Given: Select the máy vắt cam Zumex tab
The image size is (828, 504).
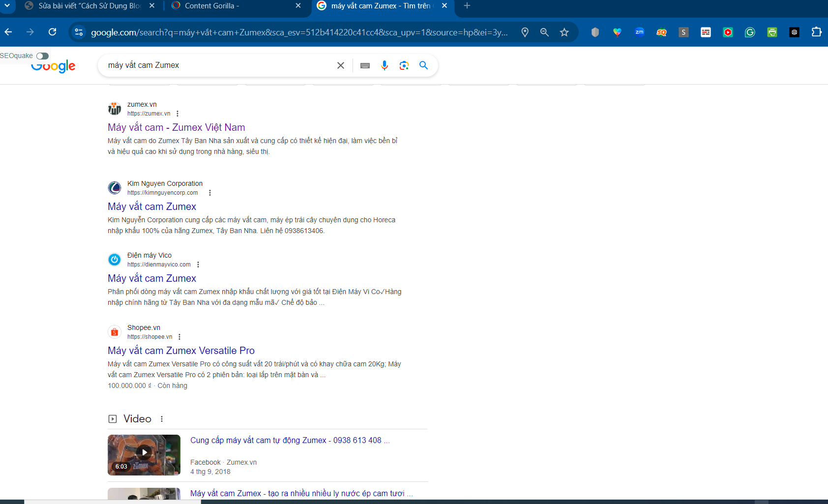Looking at the screenshot, I should (383, 6).
